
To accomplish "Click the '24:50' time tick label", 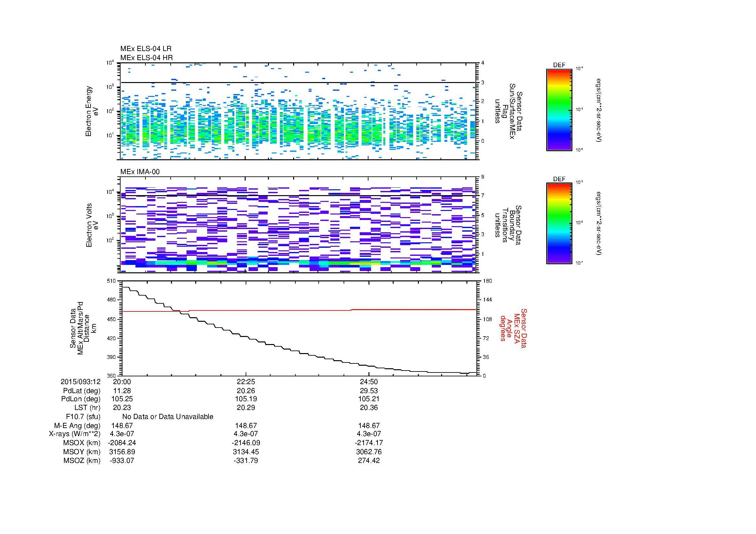I will (x=369, y=382).
